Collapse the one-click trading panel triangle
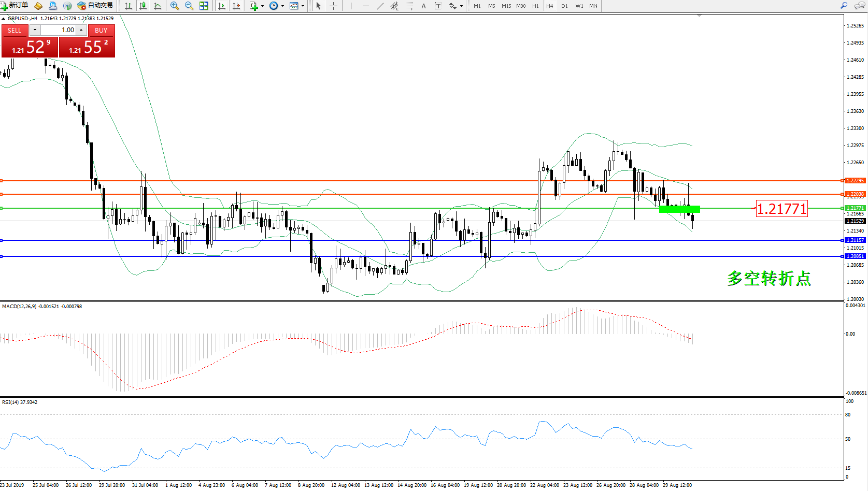Image resolution: width=868 pixels, height=491 pixels. (4, 19)
